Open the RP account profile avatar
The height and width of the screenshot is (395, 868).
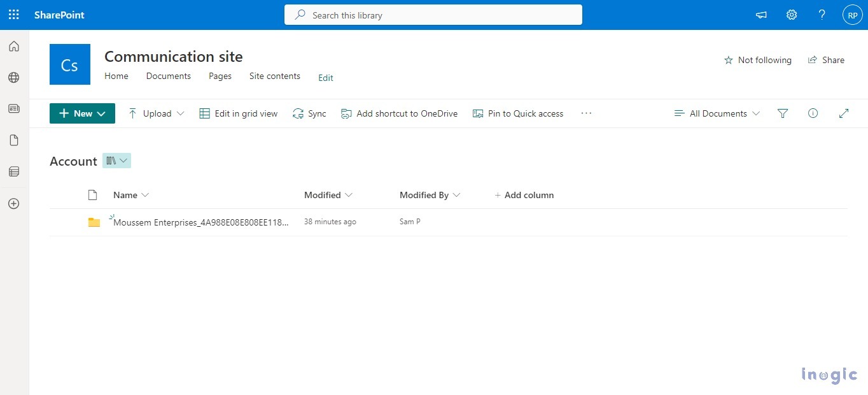point(853,15)
